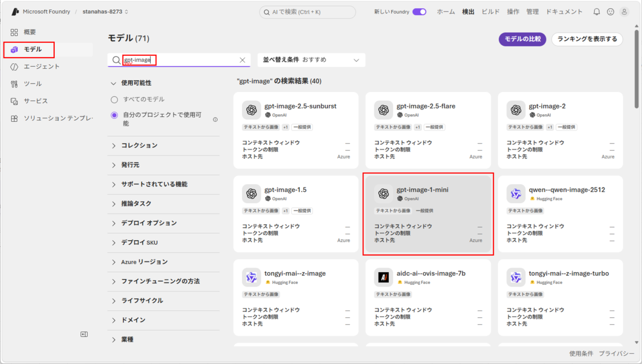Open the 使用条件 link in footer
Image resolution: width=642 pixels, height=364 pixels.
point(581,354)
